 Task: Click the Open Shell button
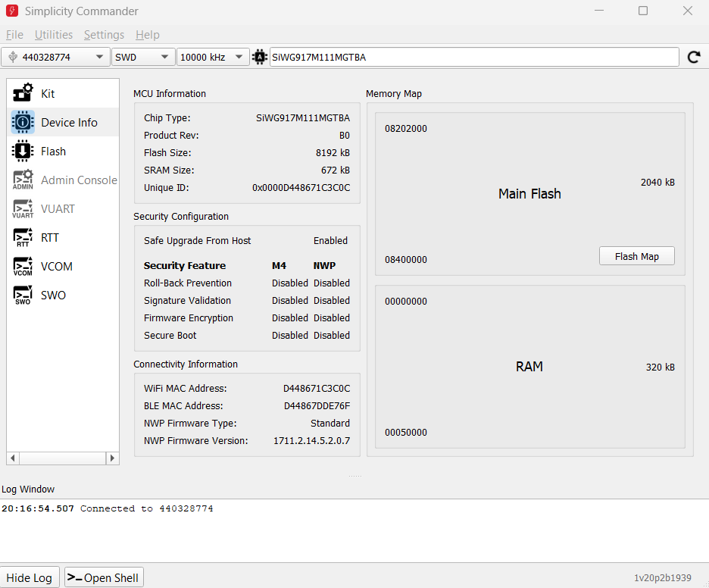[104, 577]
